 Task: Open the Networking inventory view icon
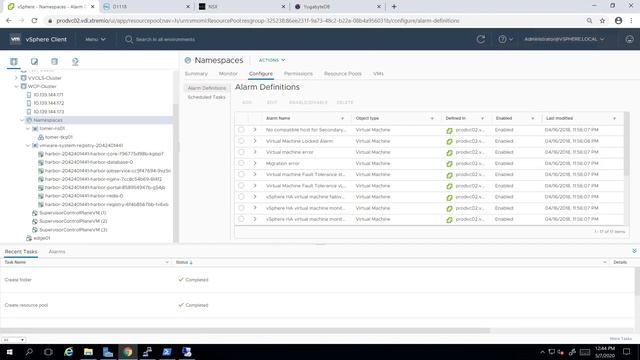point(75,62)
